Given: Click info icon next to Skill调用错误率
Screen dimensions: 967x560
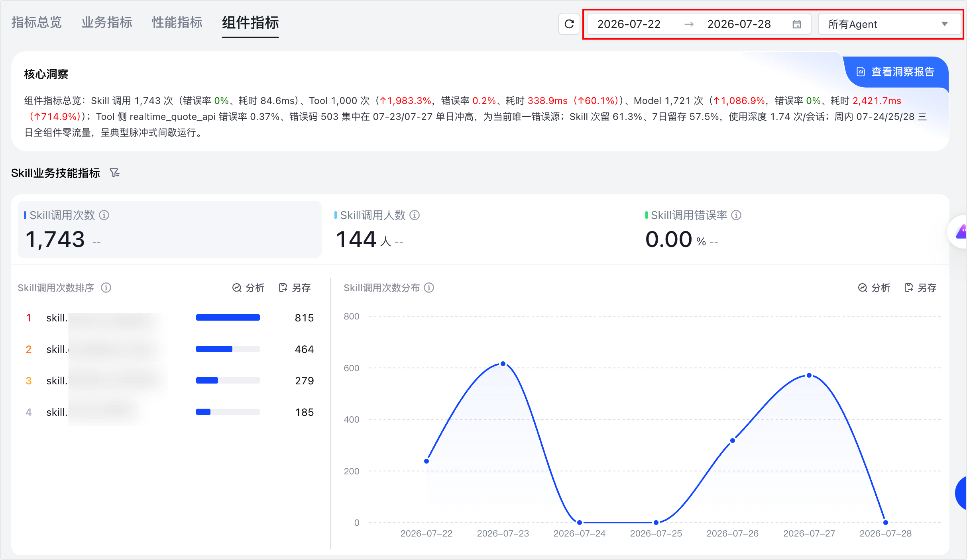Looking at the screenshot, I should tap(736, 215).
